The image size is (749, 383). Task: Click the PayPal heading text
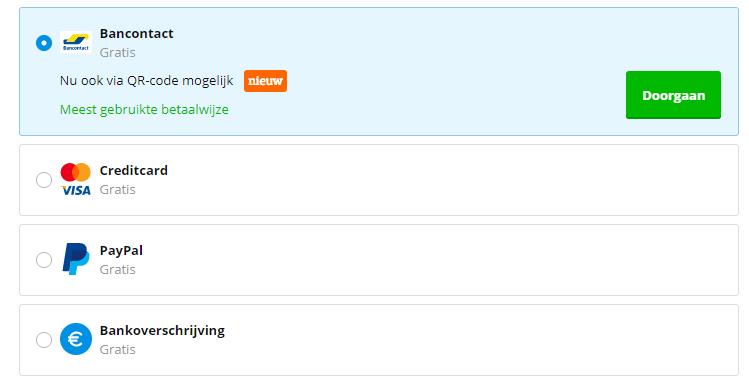pyautogui.click(x=121, y=251)
